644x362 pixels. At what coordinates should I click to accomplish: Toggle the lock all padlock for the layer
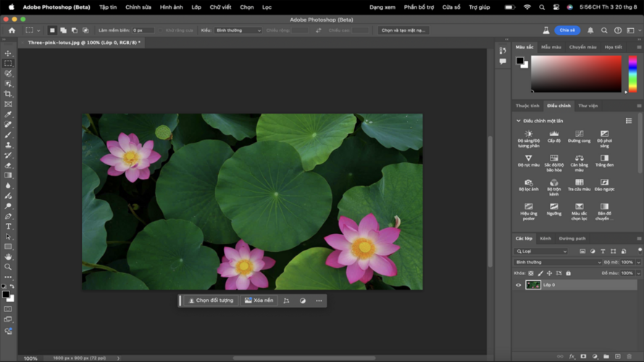568,273
